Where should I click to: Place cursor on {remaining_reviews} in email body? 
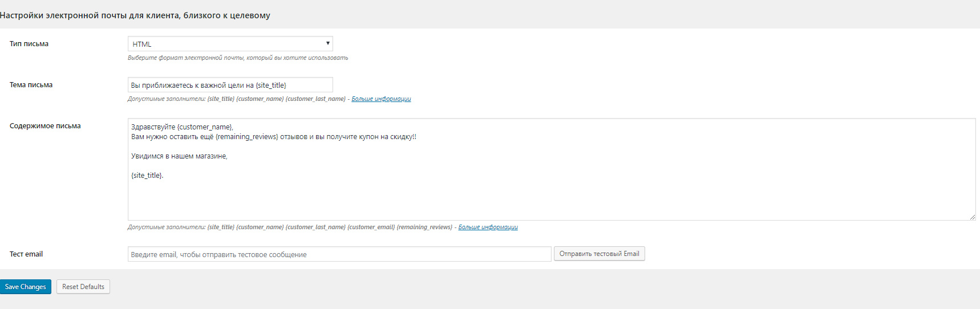coord(247,137)
